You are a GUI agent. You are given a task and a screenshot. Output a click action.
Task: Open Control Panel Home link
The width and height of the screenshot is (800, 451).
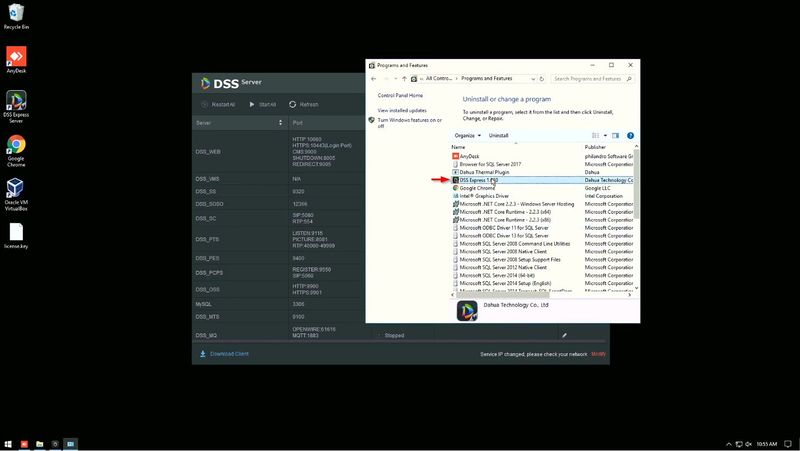tap(400, 95)
